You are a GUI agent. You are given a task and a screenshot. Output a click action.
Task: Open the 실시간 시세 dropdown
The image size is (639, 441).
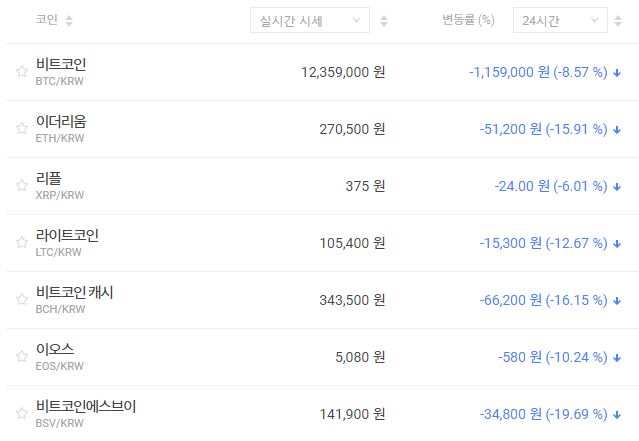[x=309, y=21]
